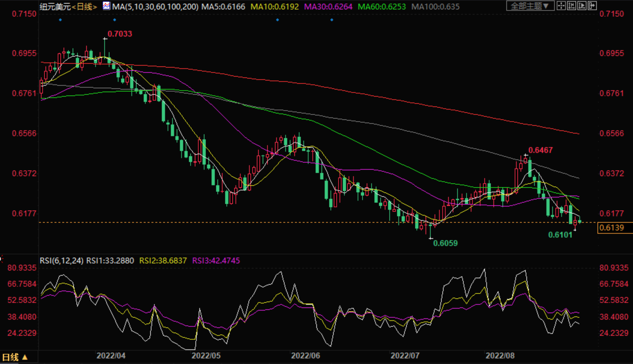Image resolution: width=633 pixels, height=364 pixels.
Task: Click the 2022/08 date label
Action: pyautogui.click(x=500, y=356)
